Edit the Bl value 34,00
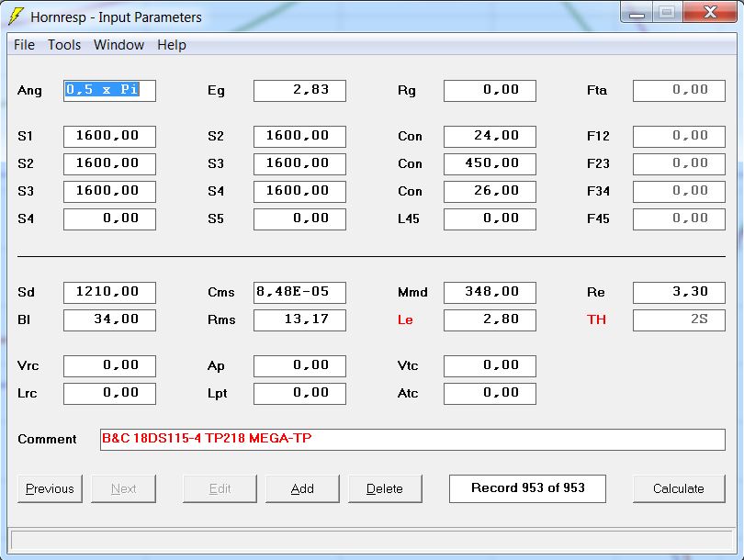This screenshot has width=744, height=560. coord(109,320)
